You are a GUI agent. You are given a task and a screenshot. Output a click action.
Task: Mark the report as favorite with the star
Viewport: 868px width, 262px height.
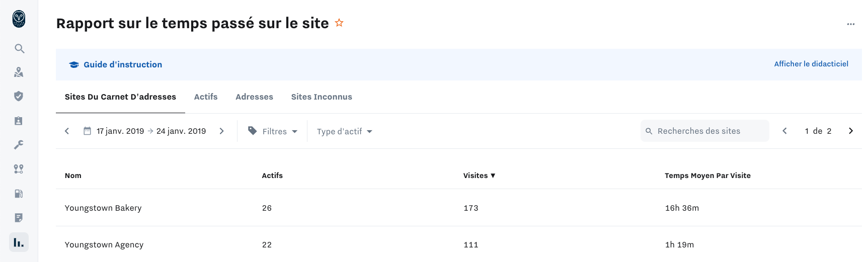click(x=339, y=23)
